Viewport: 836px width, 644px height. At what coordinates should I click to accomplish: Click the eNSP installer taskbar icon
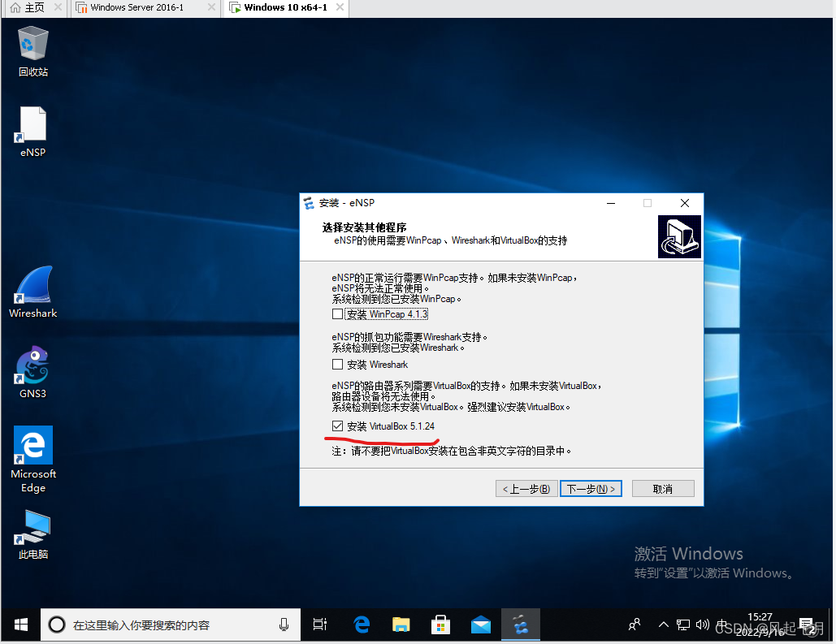pyautogui.click(x=520, y=625)
